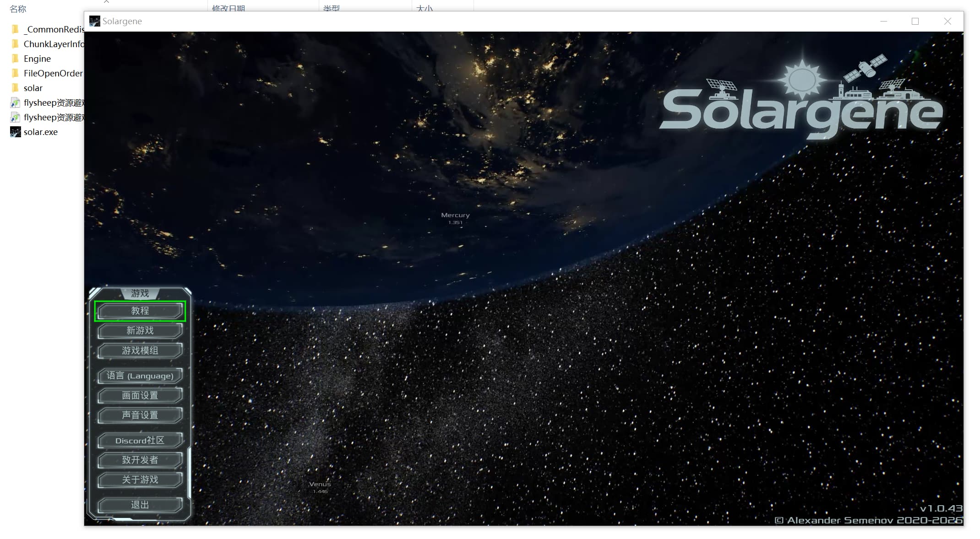980x539 pixels.
Task: Click the solar folder icon
Action: (16, 88)
